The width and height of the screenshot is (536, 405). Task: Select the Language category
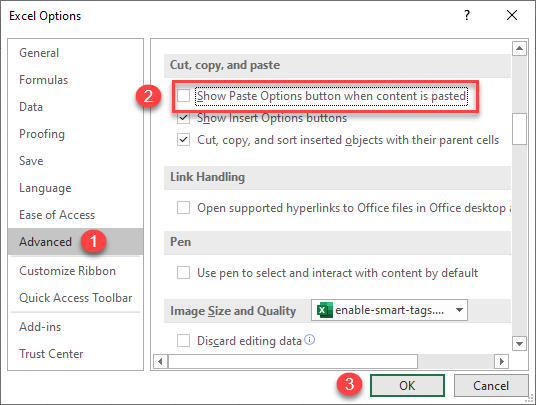75,188
